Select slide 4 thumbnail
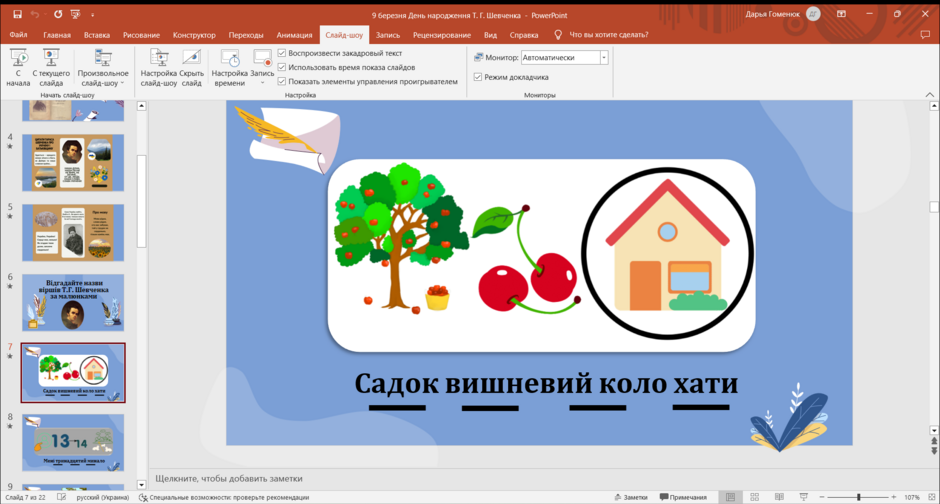Image resolution: width=940 pixels, height=504 pixels. 73,162
